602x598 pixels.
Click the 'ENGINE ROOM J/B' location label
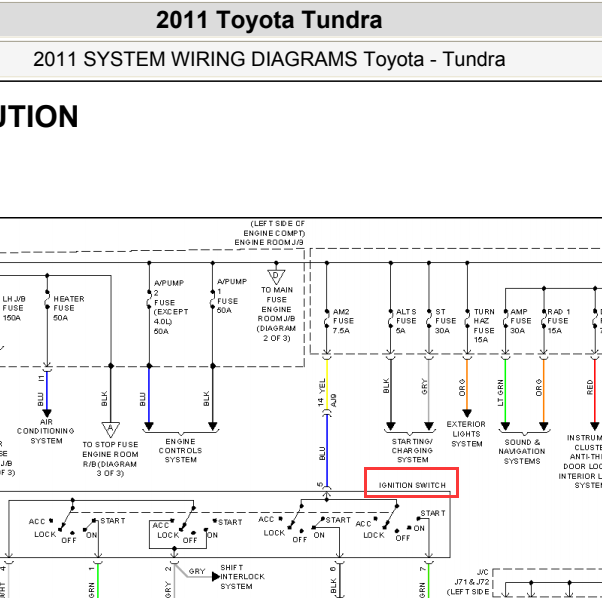[x=269, y=243]
